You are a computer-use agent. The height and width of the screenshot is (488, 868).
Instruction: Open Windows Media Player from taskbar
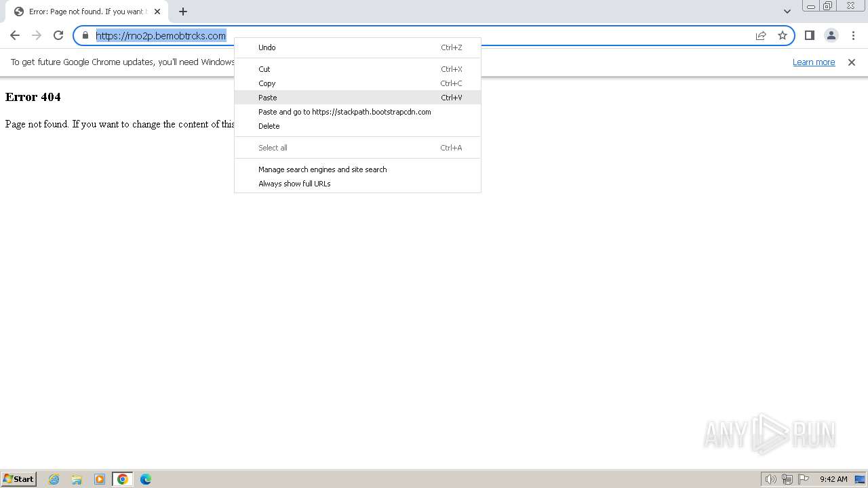[100, 479]
